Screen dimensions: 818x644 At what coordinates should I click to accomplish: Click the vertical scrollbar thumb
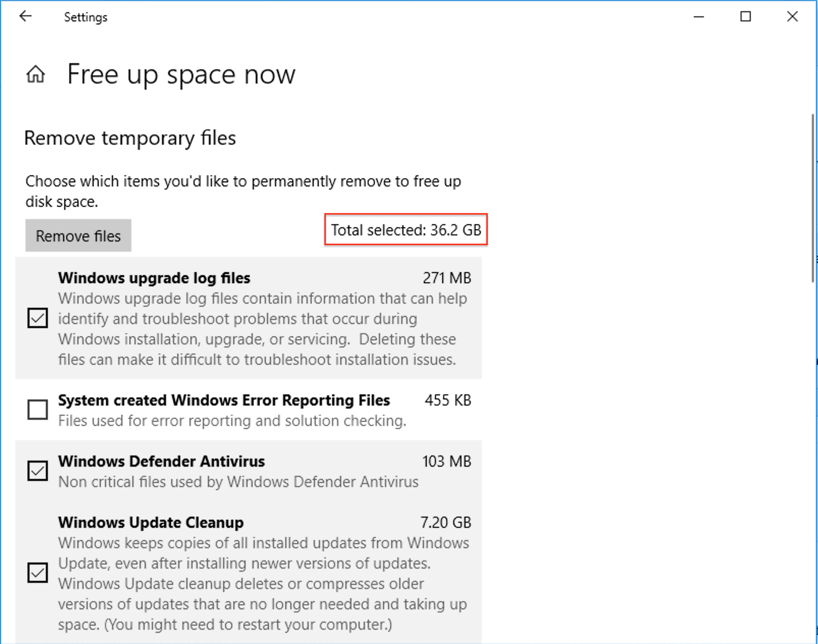(812, 198)
